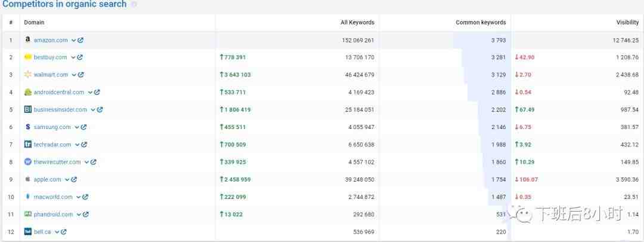Open the amazon.com domain link
The height and width of the screenshot is (242, 644).
coord(51,41)
